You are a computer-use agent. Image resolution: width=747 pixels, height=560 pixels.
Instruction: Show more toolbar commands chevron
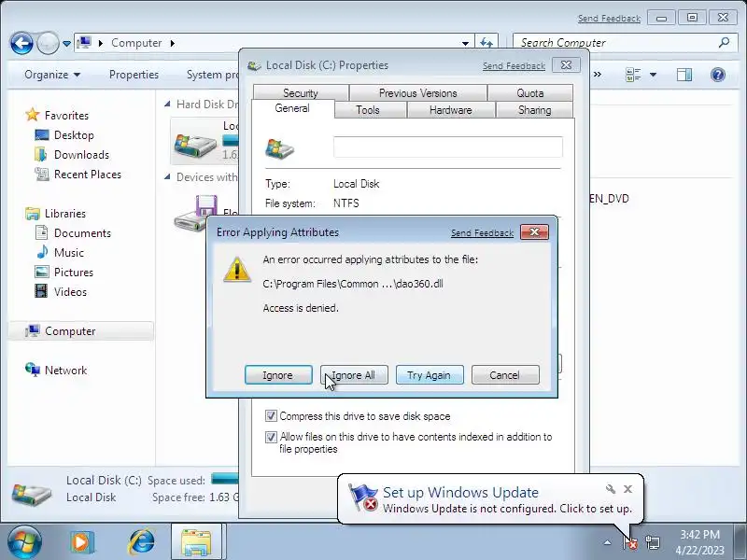tap(598, 75)
